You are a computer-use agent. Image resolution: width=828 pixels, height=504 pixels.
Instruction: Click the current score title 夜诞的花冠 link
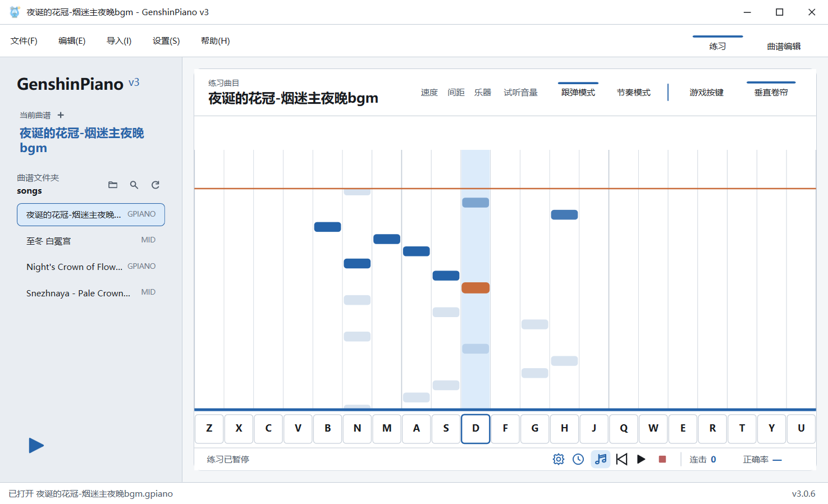coord(82,140)
